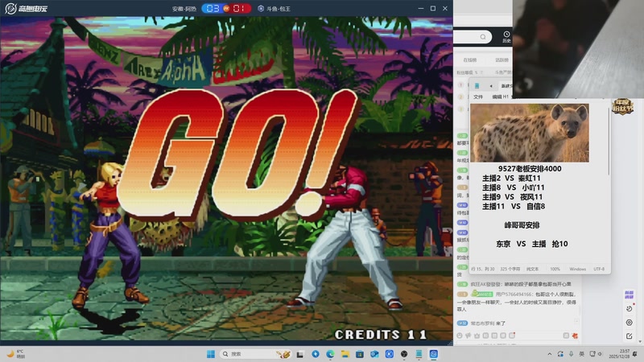Open Microsoft Edge from the taskbar
644x362 pixels.
click(x=330, y=354)
